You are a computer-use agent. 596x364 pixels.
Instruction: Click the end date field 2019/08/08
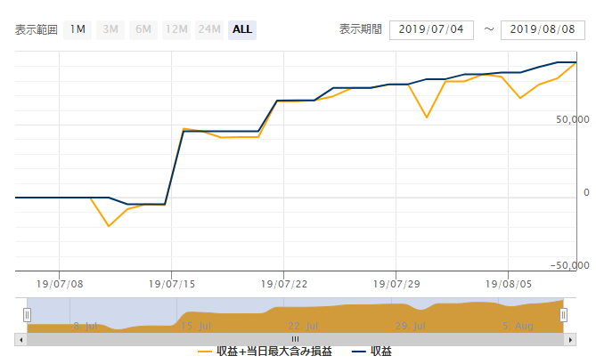(543, 30)
